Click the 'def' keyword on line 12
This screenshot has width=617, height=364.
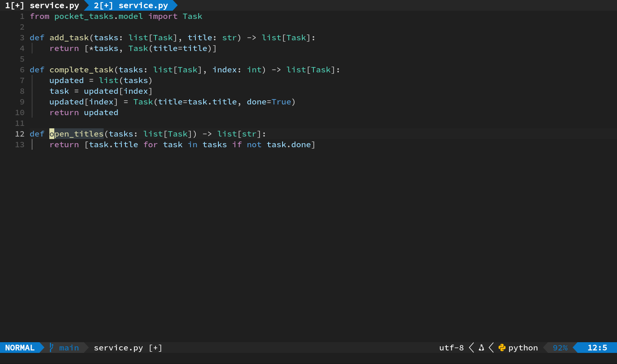[x=37, y=134]
